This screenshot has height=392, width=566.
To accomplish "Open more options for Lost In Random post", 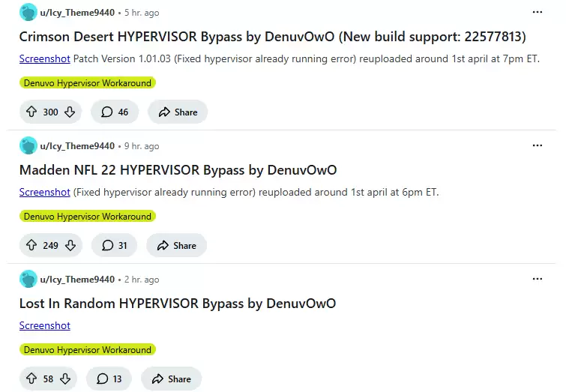I will [x=537, y=279].
